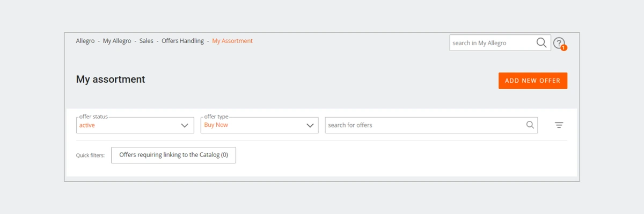Expand the offer status dropdown
The width and height of the screenshot is (644, 214).
(135, 125)
